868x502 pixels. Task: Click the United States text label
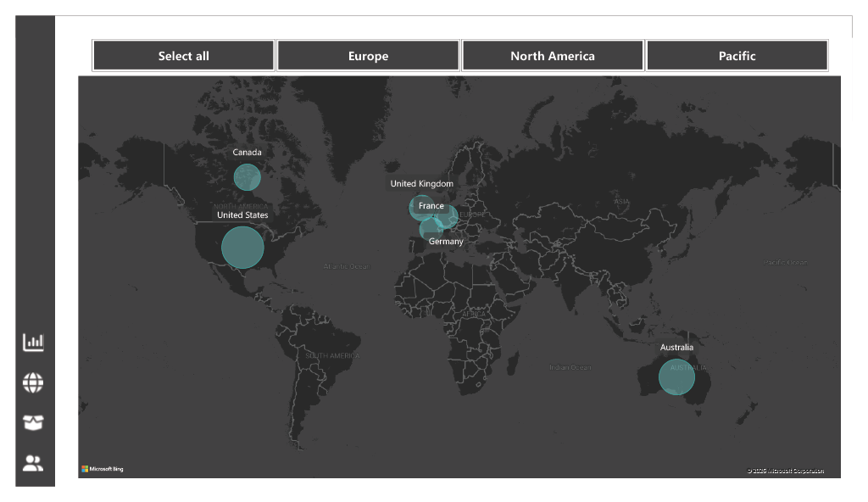[242, 215]
